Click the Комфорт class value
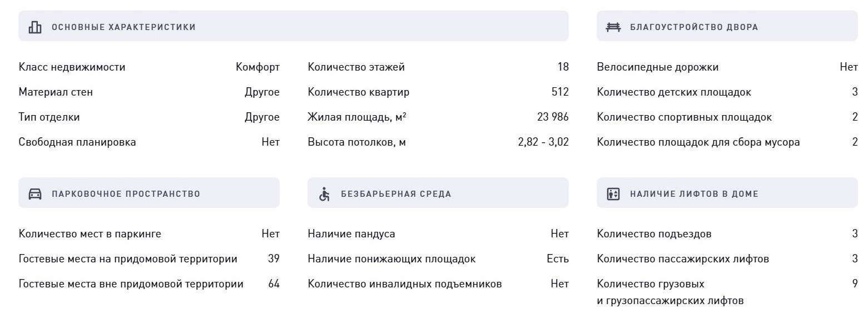 pyautogui.click(x=258, y=67)
